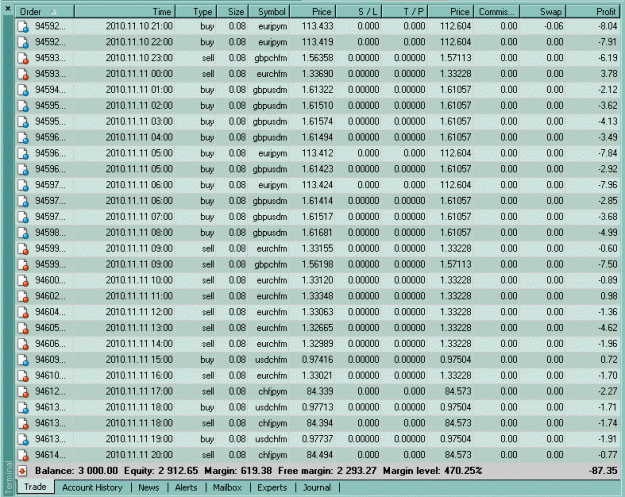This screenshot has height=497, width=625.
Task: Sort by the Order column header
Action: click(45, 12)
